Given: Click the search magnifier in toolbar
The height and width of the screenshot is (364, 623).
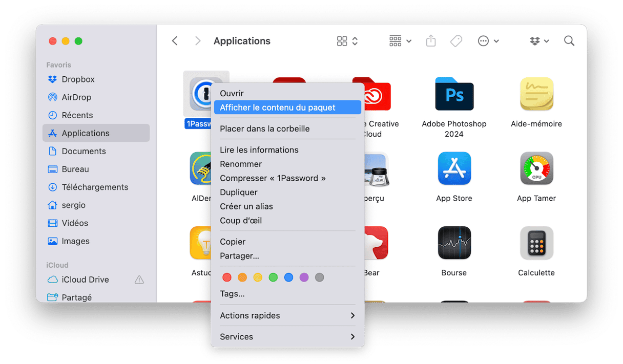Looking at the screenshot, I should (x=569, y=41).
